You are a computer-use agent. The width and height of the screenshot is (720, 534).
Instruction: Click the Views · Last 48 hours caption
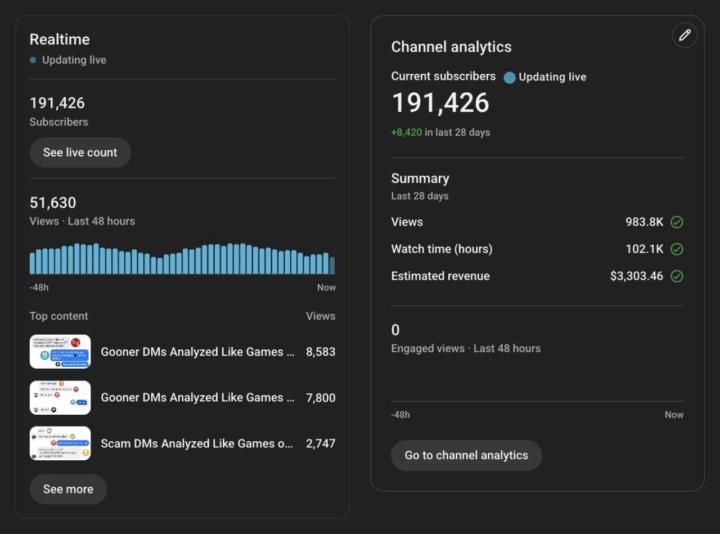click(82, 221)
